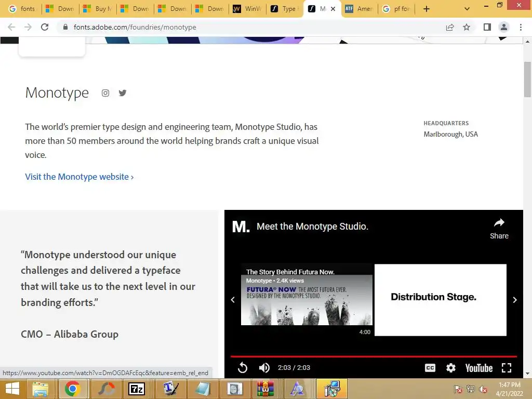Open Chrome from the taskbar

pyautogui.click(x=73, y=389)
